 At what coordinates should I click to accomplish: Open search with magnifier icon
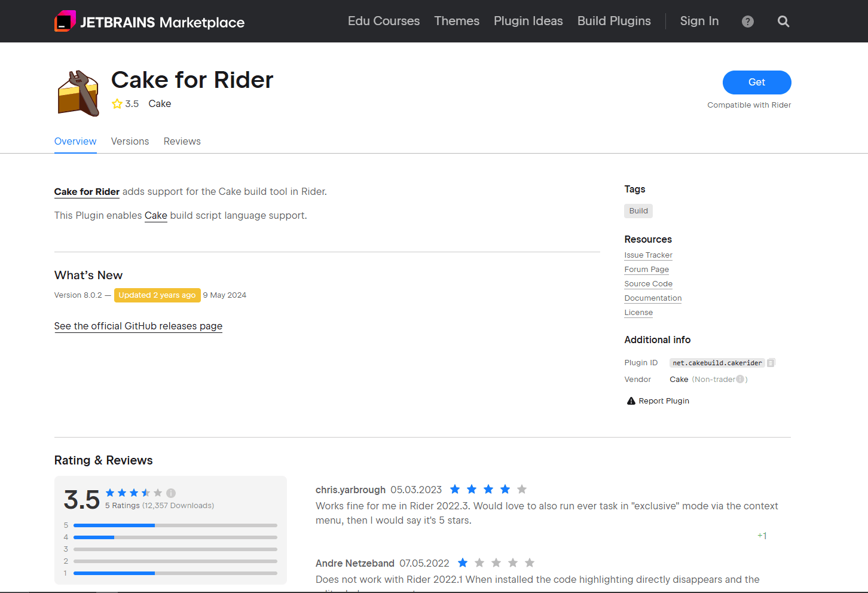(783, 22)
